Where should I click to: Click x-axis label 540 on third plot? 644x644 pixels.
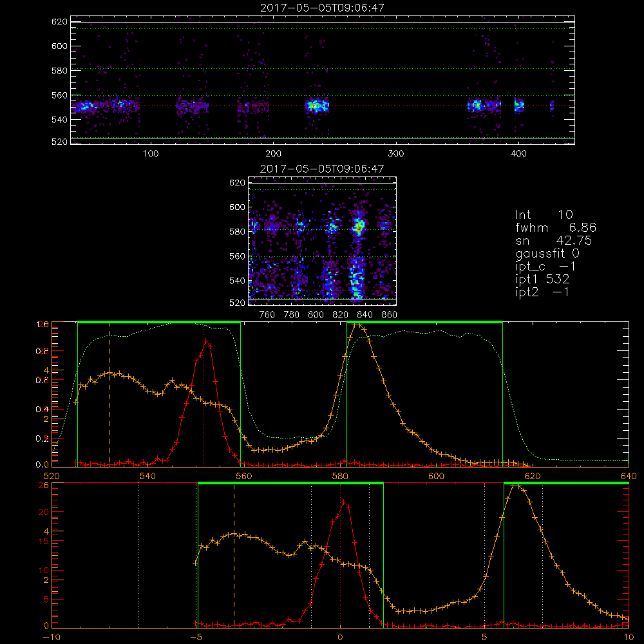(x=148, y=476)
